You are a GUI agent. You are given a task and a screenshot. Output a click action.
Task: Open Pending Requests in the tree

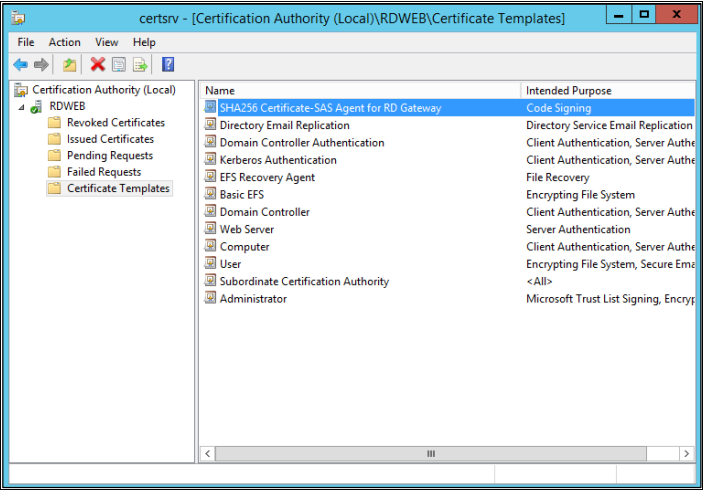(x=110, y=156)
